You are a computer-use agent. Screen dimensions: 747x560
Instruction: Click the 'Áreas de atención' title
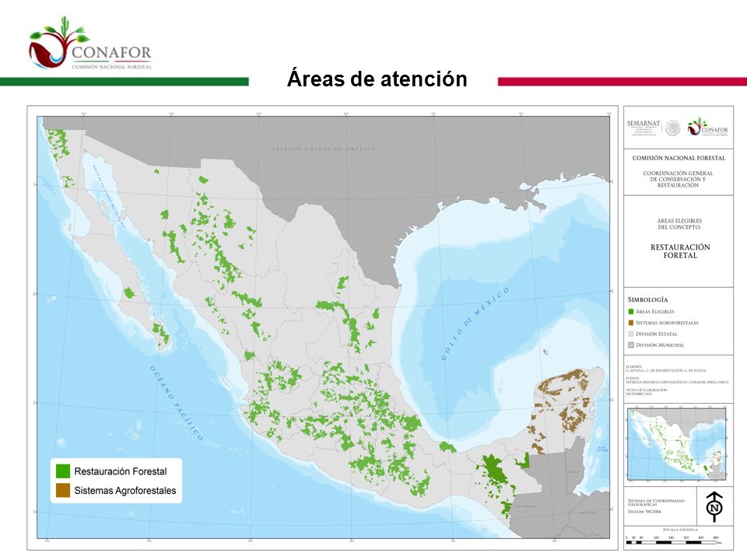point(377,79)
